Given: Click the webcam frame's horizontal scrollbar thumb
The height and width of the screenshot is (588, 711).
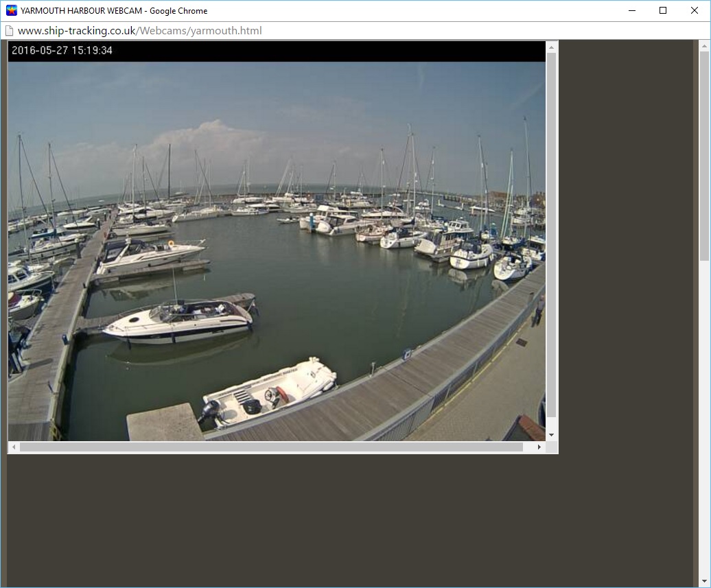Looking at the screenshot, I should (x=271, y=447).
